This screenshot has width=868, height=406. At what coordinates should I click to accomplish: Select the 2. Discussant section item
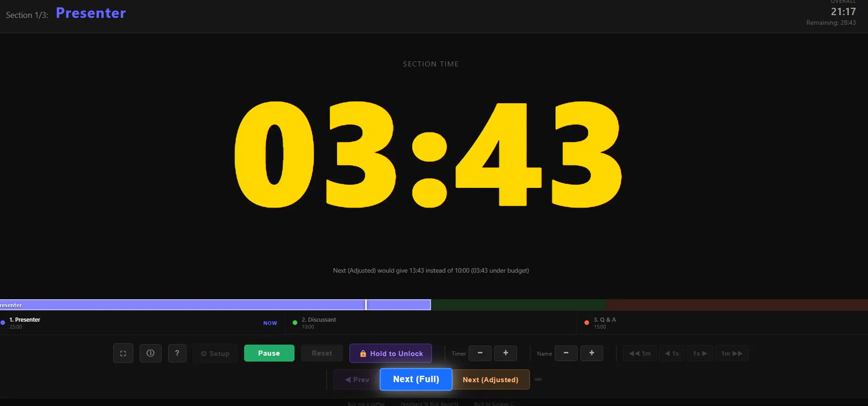tap(431, 323)
